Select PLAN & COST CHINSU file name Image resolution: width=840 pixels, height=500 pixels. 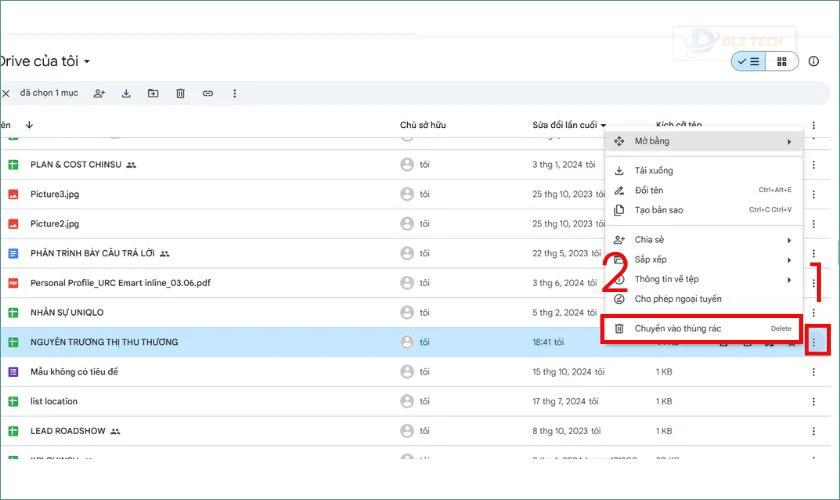[76, 165]
